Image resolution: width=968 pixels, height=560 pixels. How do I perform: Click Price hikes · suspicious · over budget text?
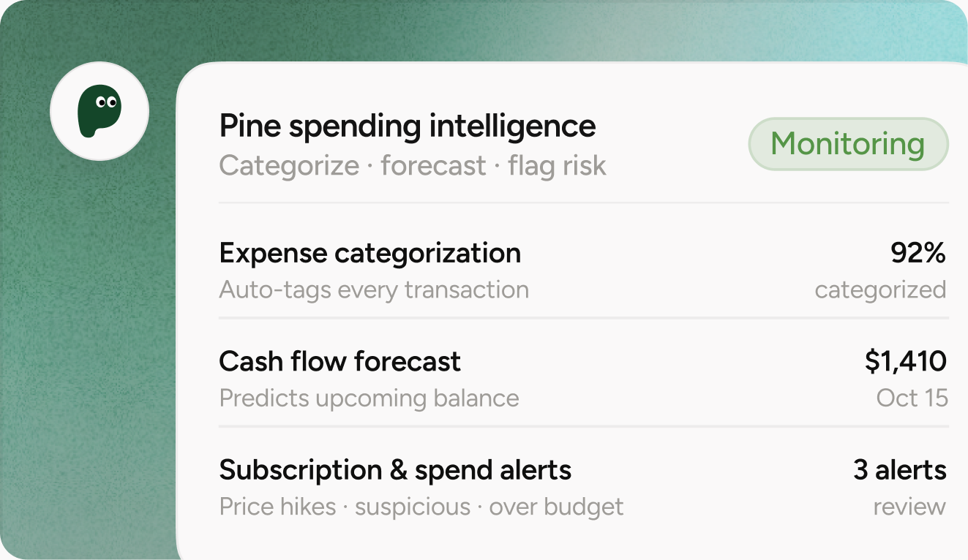coord(421,507)
